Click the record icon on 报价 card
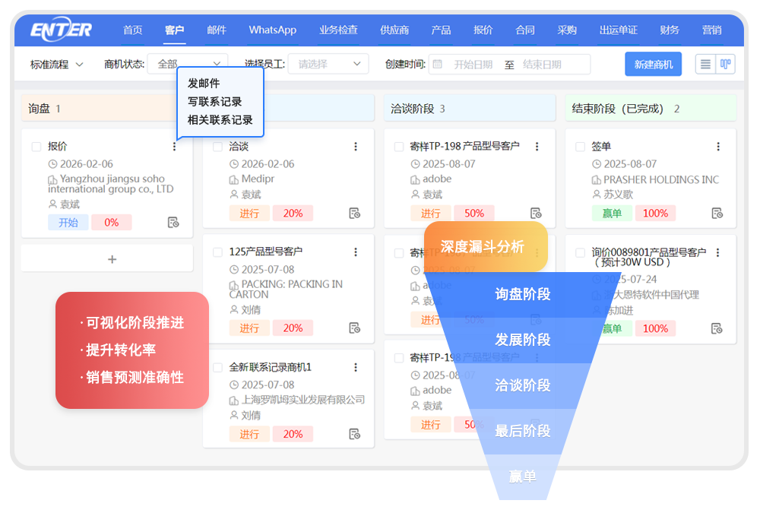 pyautogui.click(x=173, y=223)
